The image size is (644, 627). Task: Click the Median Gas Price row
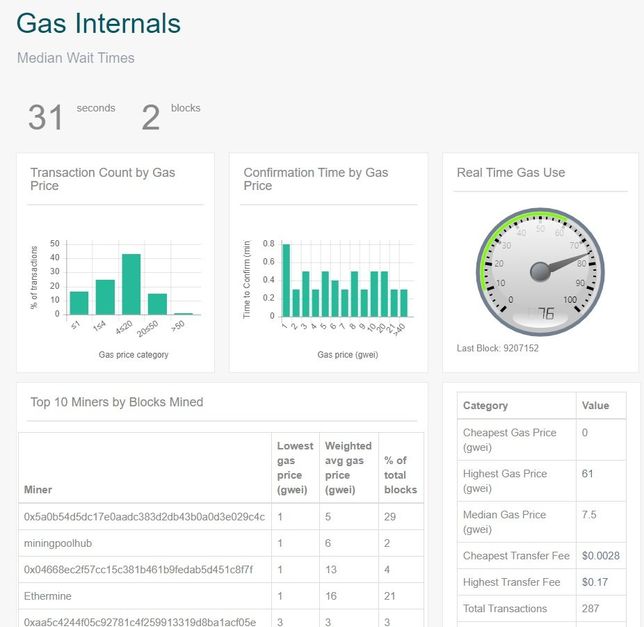click(505, 521)
